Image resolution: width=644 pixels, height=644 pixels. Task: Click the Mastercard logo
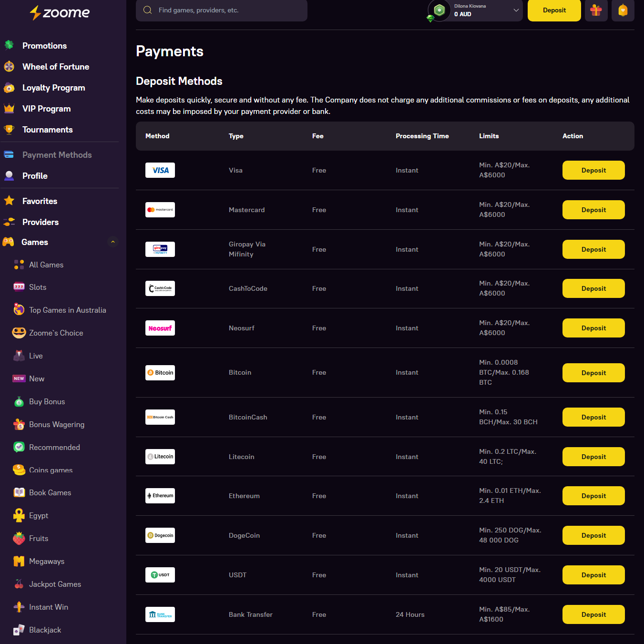click(x=160, y=210)
